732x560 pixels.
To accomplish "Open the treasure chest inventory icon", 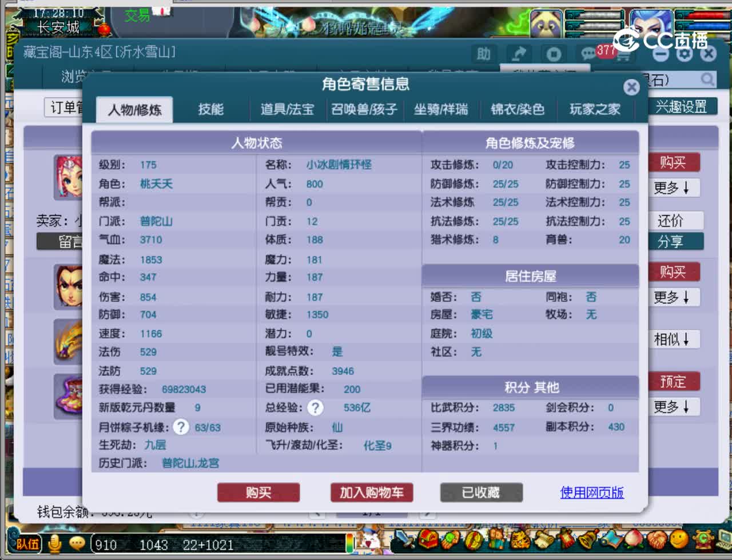I will pyautogui.click(x=428, y=539).
